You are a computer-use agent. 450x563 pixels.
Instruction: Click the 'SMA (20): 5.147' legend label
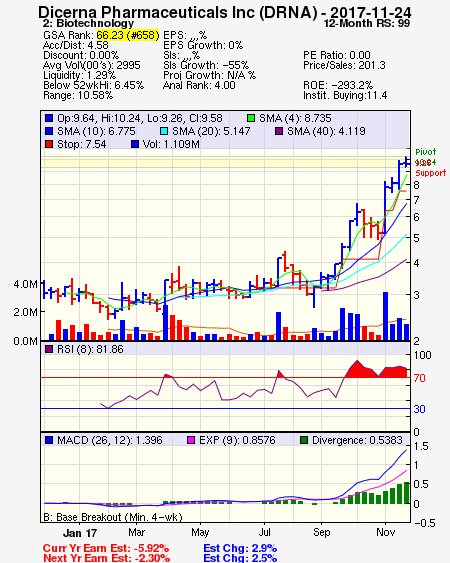pos(211,131)
